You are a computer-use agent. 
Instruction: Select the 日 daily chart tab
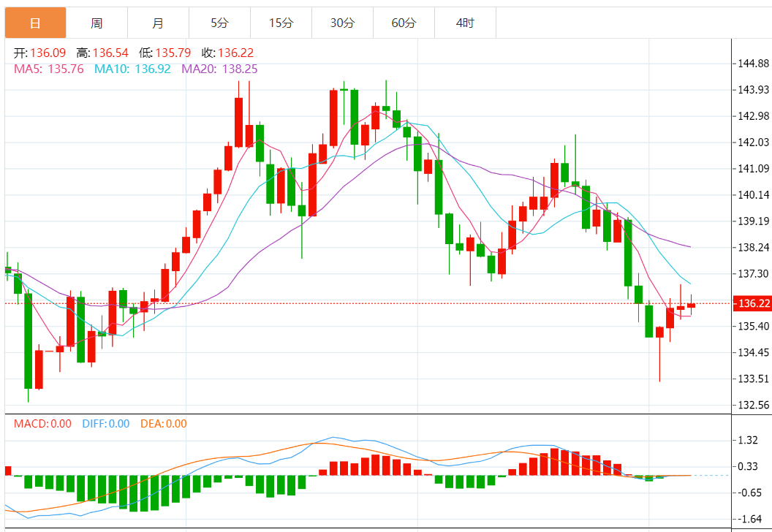[x=35, y=23]
